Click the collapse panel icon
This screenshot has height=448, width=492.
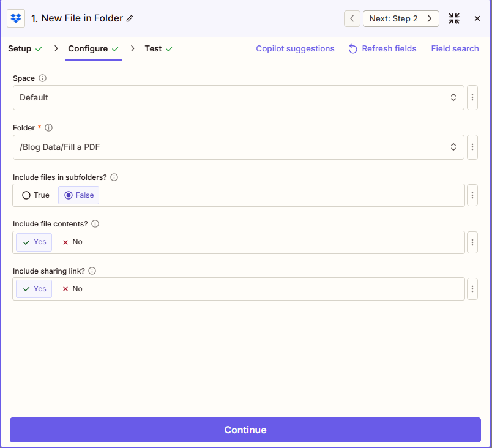coord(453,18)
